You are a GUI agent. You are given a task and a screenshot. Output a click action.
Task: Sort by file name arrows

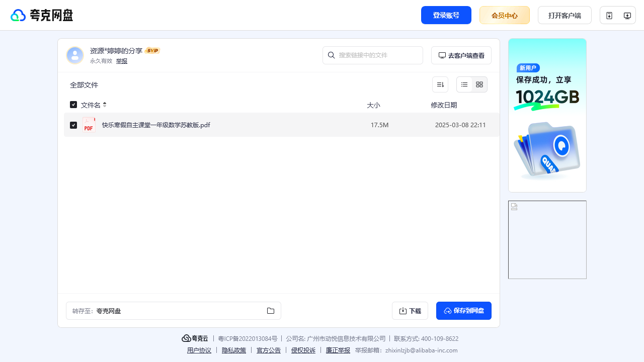pyautogui.click(x=105, y=105)
